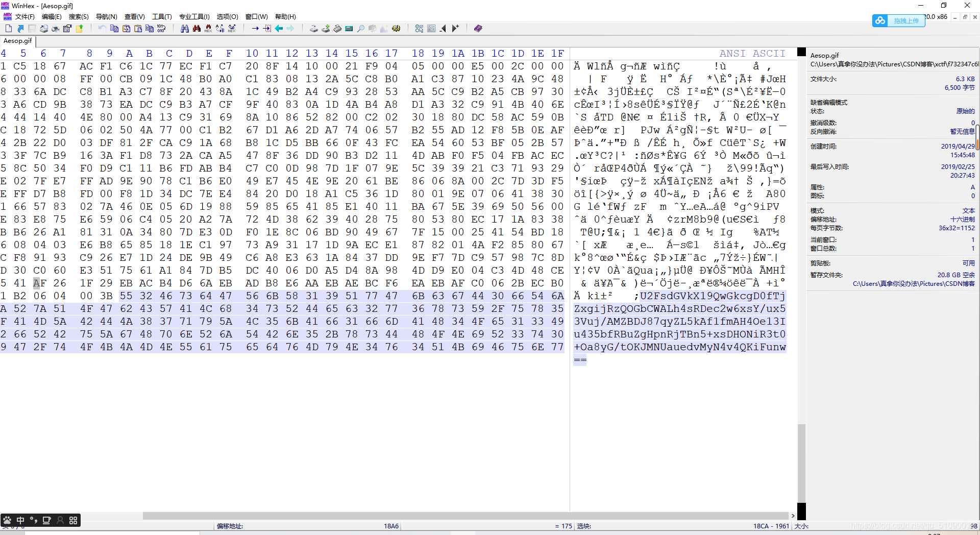This screenshot has height=535, width=980.
Task: Click the Print icon
Action: point(56,29)
